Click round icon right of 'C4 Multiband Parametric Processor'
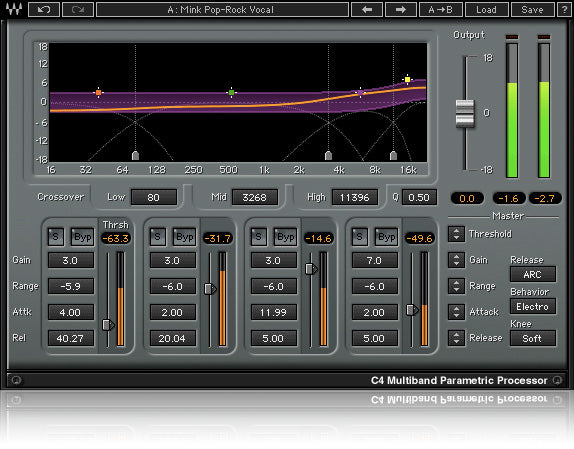This screenshot has height=449, width=574. click(x=557, y=380)
